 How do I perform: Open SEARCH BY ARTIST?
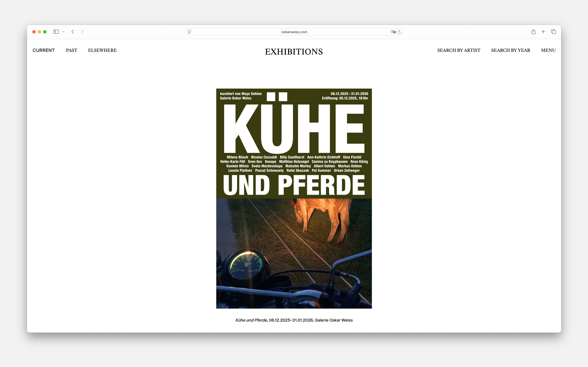pos(458,50)
